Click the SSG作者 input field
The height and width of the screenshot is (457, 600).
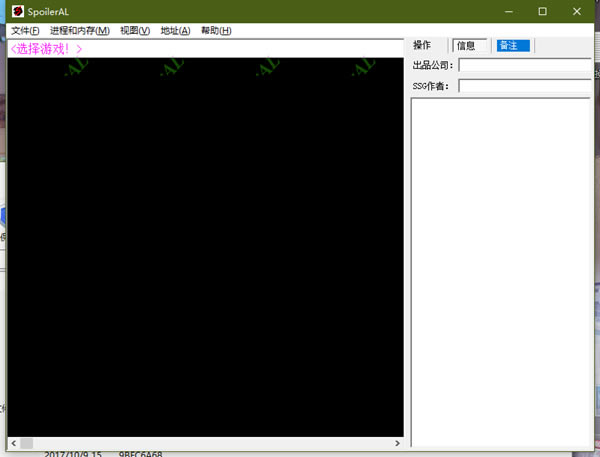pyautogui.click(x=525, y=86)
